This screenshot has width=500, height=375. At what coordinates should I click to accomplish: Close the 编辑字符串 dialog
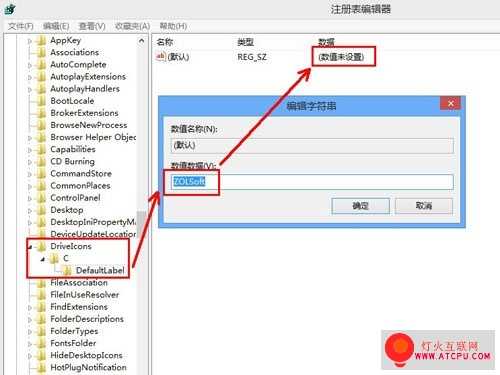(x=450, y=103)
